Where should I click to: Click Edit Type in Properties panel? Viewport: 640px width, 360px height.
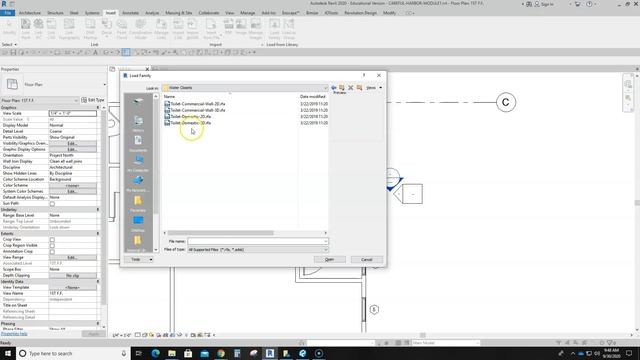(93, 100)
